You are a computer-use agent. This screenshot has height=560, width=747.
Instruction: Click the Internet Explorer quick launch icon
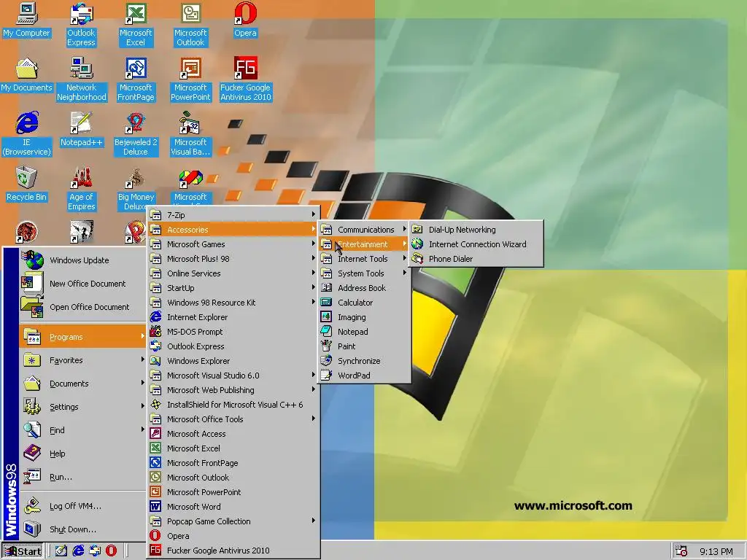78,551
